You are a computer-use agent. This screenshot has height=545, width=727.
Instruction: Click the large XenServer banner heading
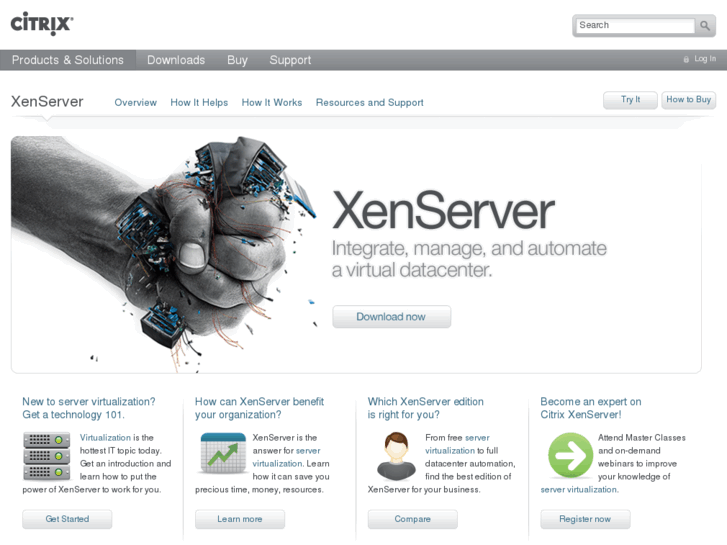tap(443, 211)
